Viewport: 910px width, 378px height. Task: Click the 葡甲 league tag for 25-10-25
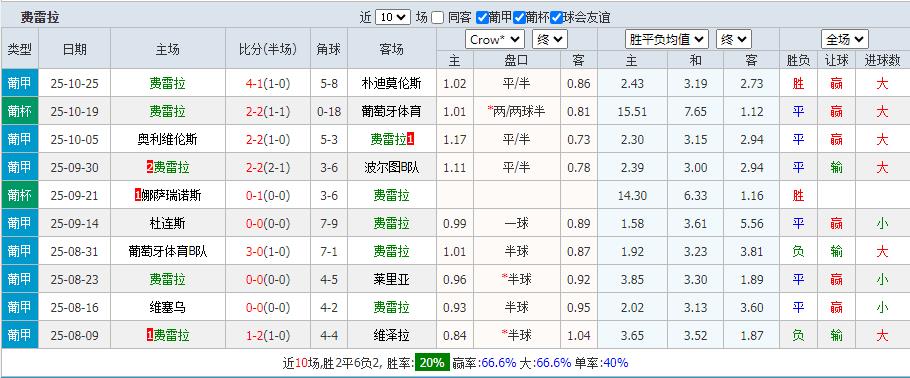(x=20, y=83)
